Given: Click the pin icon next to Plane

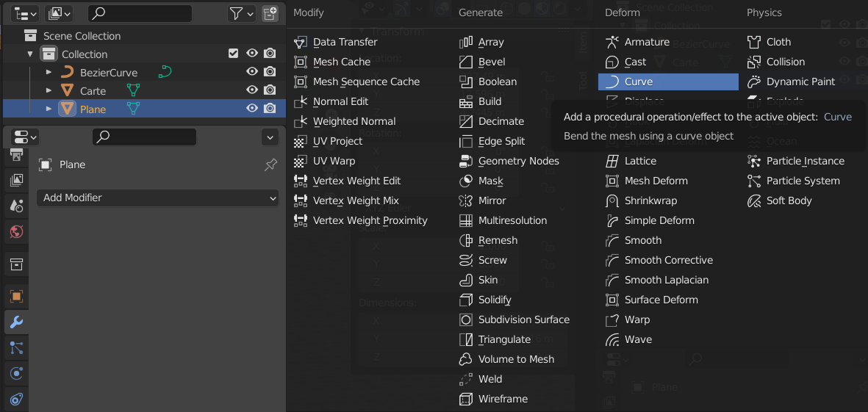Looking at the screenshot, I should 270,165.
